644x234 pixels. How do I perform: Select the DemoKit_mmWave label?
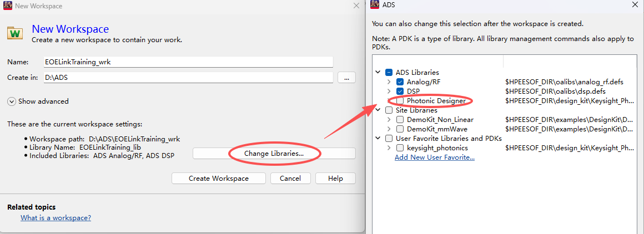(437, 129)
